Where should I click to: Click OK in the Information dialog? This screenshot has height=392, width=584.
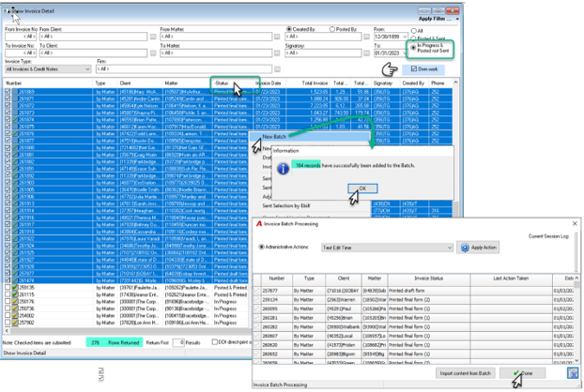point(362,188)
